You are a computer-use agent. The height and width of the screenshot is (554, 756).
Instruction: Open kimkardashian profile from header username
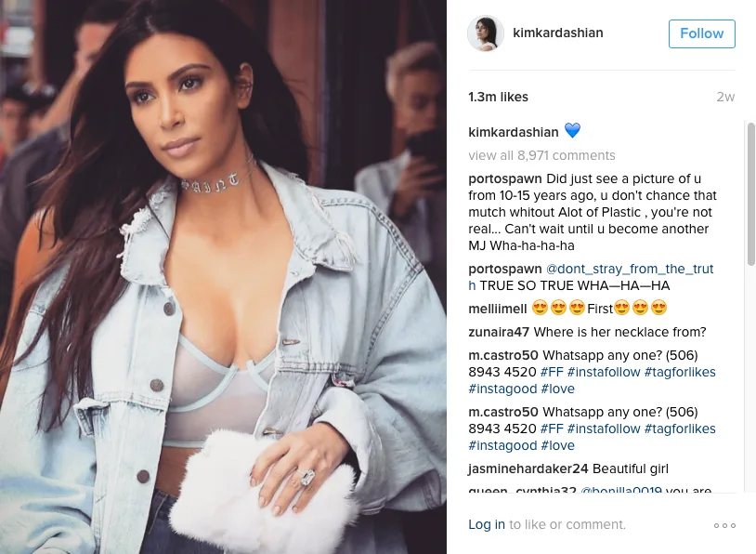click(558, 33)
